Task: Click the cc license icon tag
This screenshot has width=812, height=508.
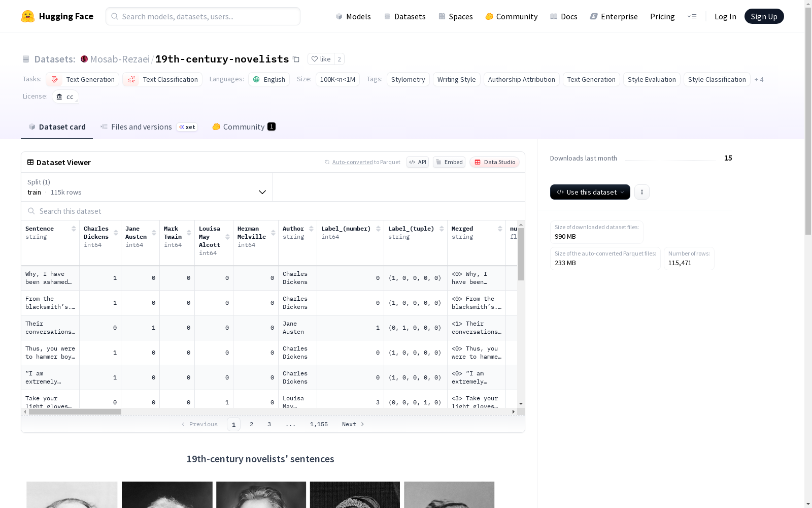Action: point(65,97)
